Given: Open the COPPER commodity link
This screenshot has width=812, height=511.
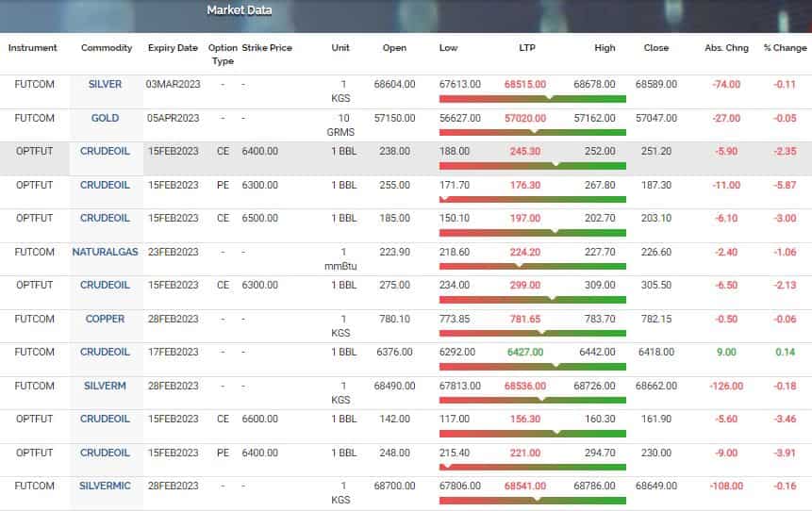Looking at the screenshot, I should (105, 319).
